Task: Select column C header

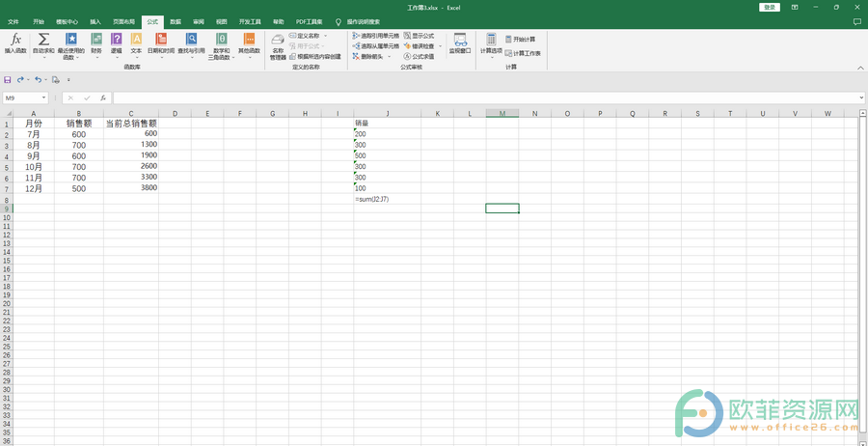Action: point(131,113)
